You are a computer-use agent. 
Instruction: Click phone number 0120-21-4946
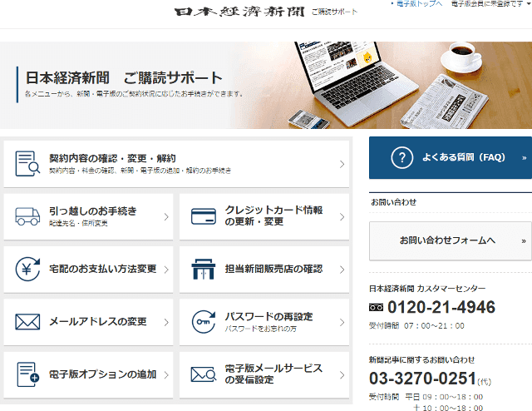(441, 307)
